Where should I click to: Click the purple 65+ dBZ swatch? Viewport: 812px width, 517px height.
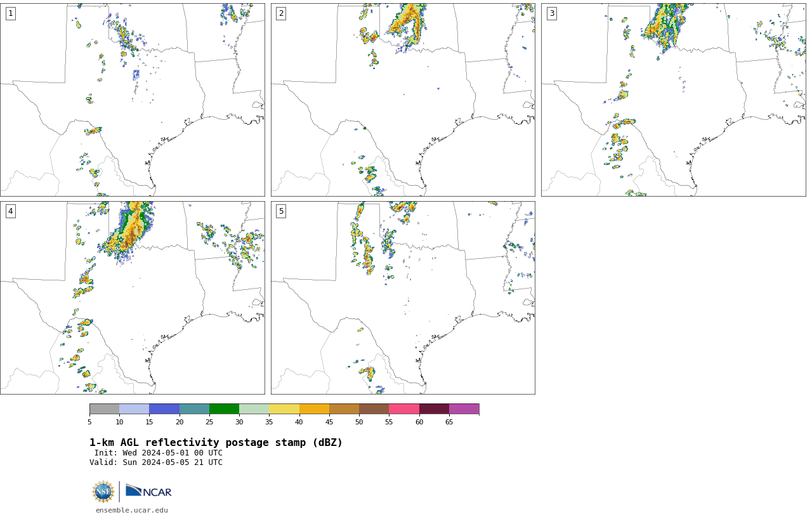click(464, 409)
